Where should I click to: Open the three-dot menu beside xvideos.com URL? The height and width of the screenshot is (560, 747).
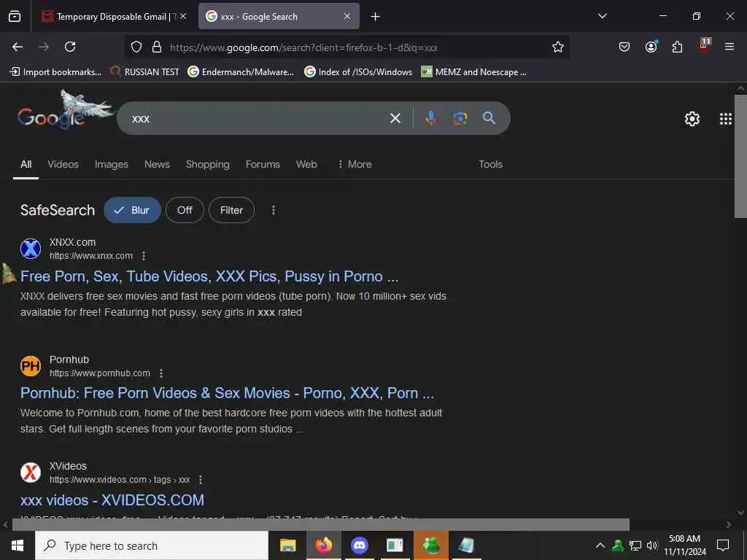pos(201,480)
